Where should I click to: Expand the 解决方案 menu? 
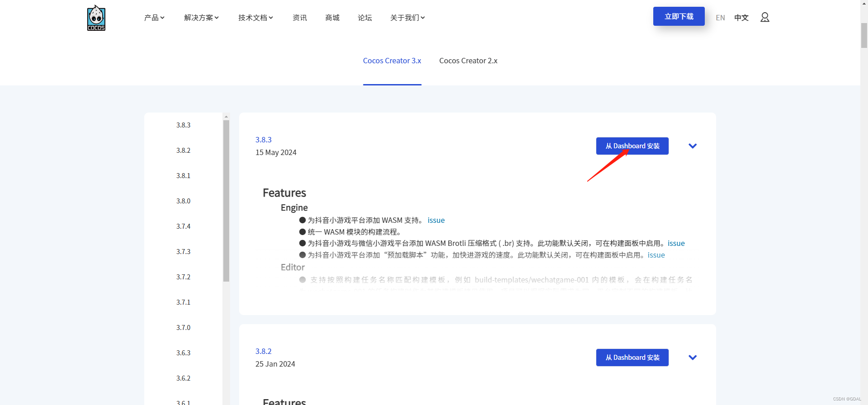[x=201, y=18]
